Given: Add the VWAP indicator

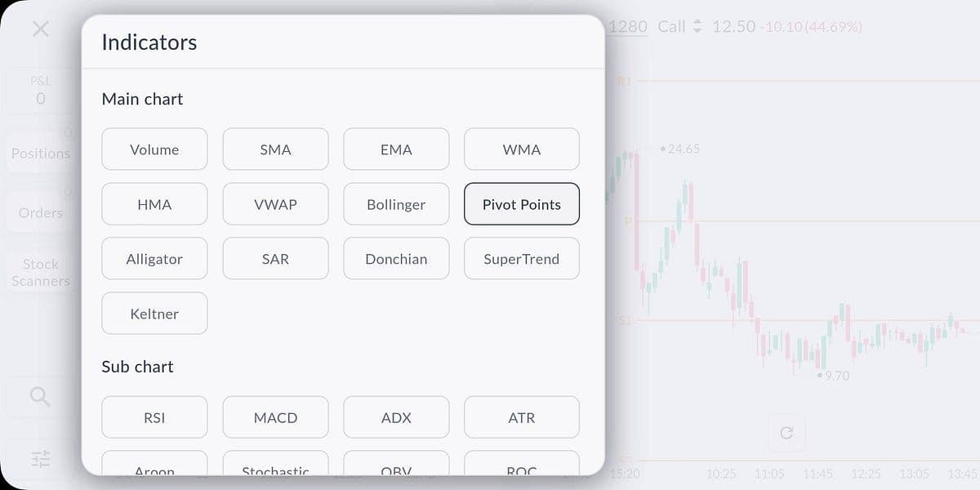Looking at the screenshot, I should pos(275,204).
